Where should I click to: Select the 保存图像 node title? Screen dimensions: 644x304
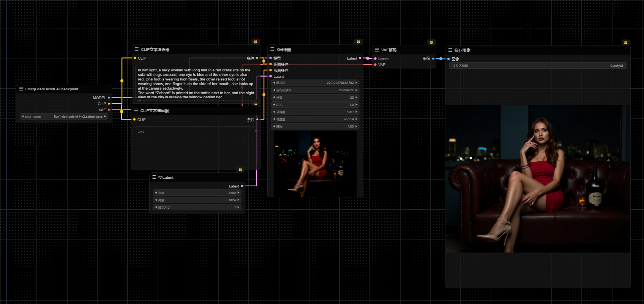coord(462,50)
